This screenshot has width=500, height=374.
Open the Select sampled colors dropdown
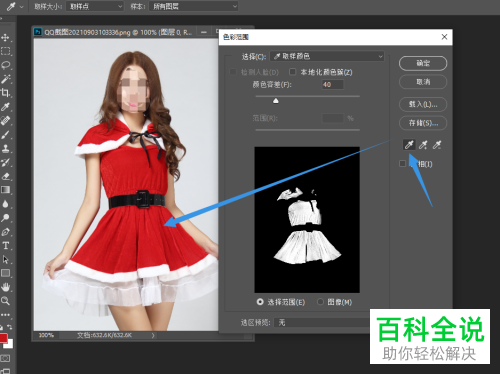pos(327,56)
